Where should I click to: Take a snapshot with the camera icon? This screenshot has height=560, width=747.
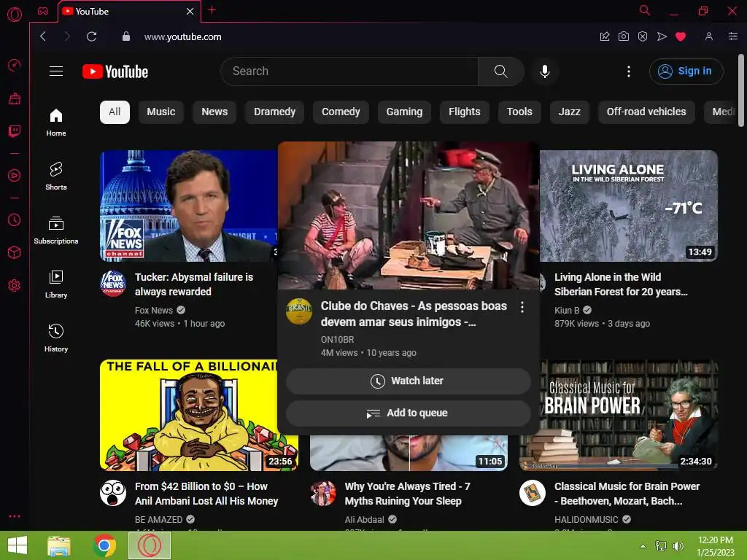(x=623, y=36)
